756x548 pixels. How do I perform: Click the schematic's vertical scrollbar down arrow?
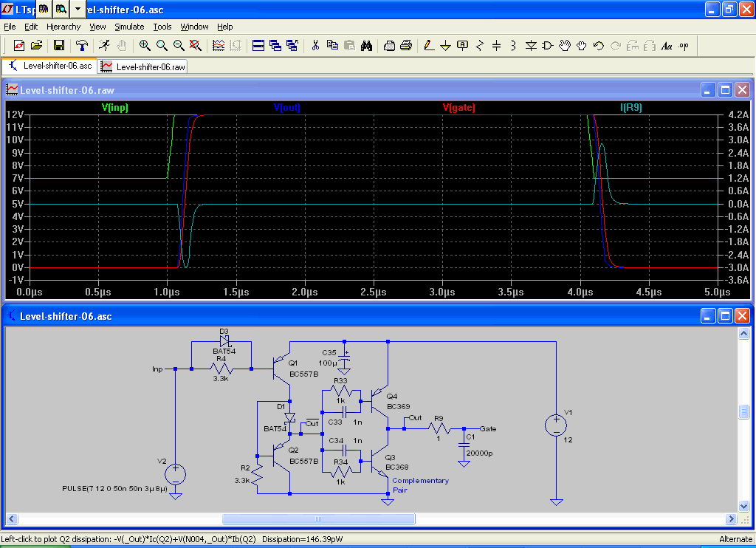(744, 506)
